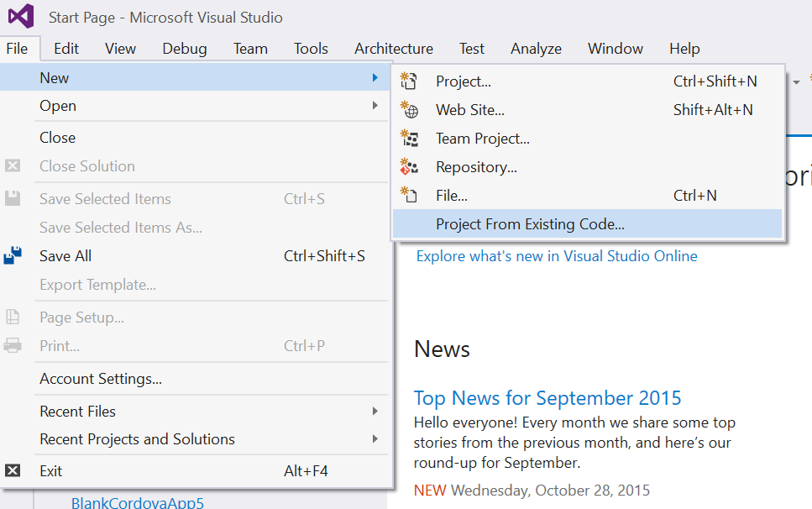Select Close in the File menu
812x509 pixels.
pos(57,138)
